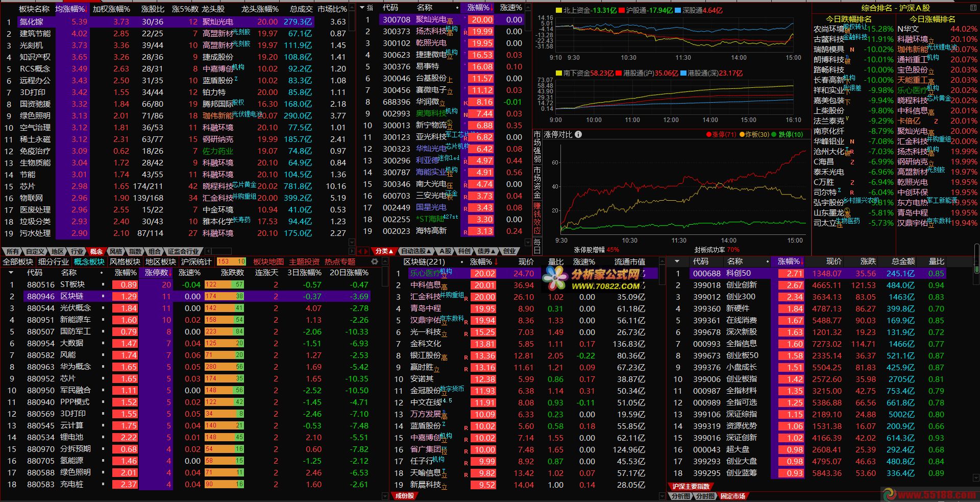
Task: Click the 全部板块 button
Action: 18,261
